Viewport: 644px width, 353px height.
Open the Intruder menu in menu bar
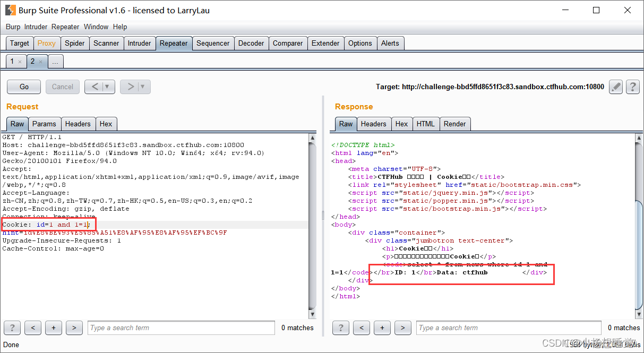pyautogui.click(x=36, y=27)
